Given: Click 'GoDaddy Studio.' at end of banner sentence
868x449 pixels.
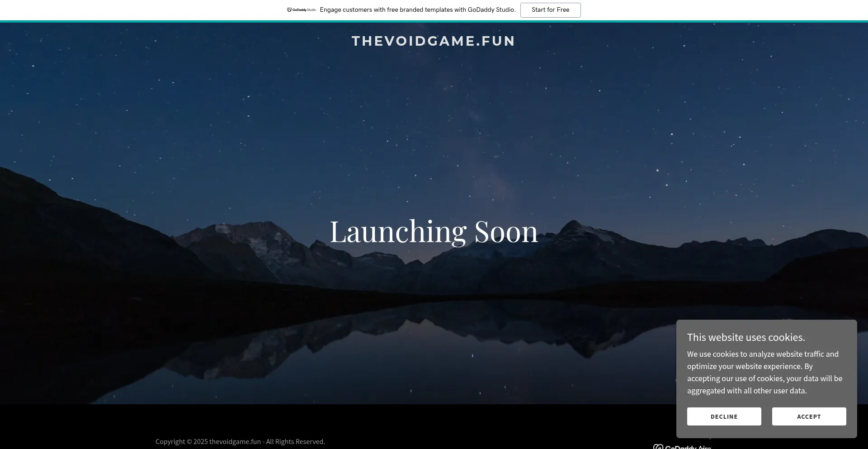Looking at the screenshot, I should click(491, 10).
